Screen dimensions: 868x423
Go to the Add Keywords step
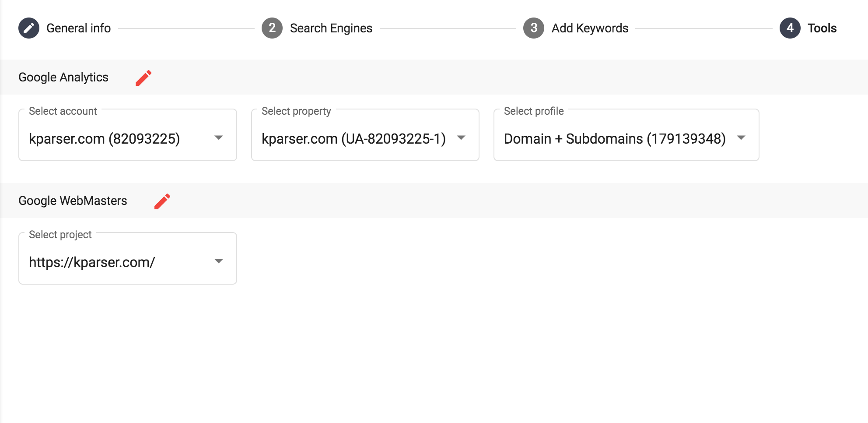(590, 28)
